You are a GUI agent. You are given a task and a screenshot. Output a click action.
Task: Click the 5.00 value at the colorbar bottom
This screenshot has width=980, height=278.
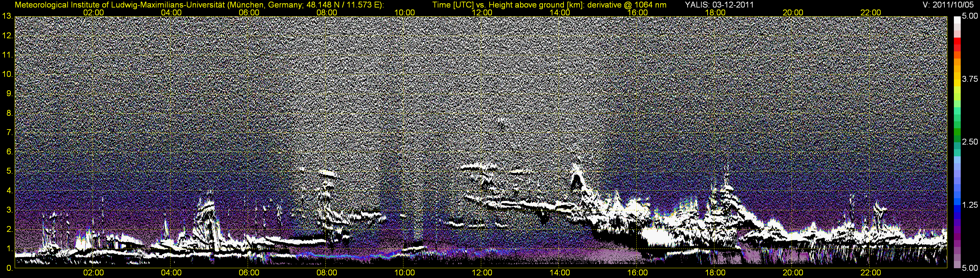(970, 268)
